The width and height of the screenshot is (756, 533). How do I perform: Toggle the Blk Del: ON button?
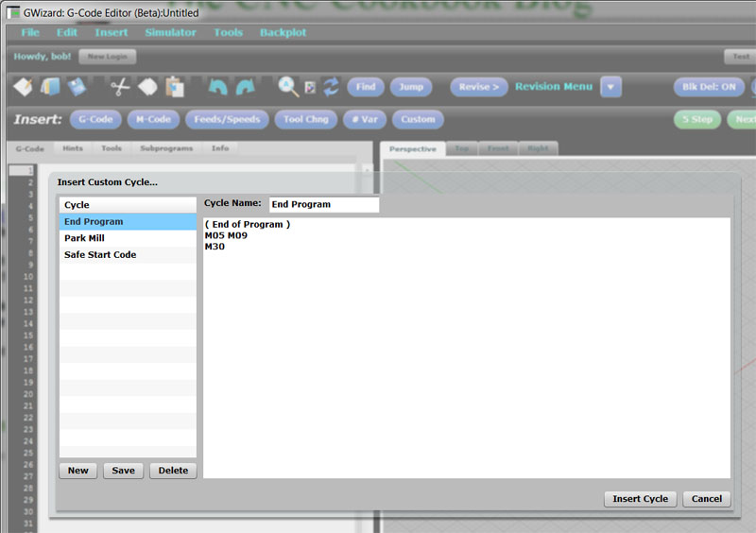click(709, 87)
